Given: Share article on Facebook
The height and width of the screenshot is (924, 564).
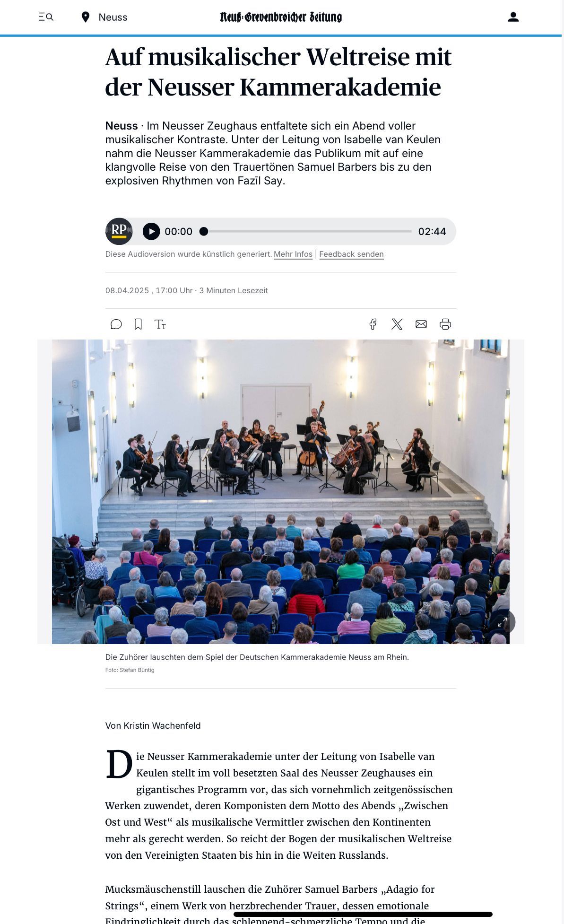Looking at the screenshot, I should click(373, 324).
